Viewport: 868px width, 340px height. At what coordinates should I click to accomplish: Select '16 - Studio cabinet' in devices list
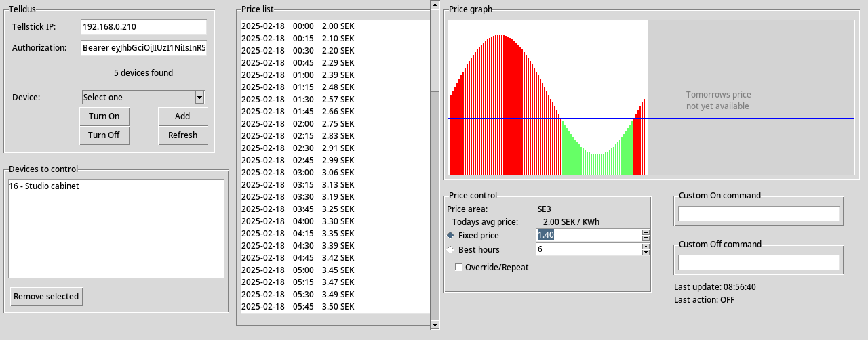(116, 186)
